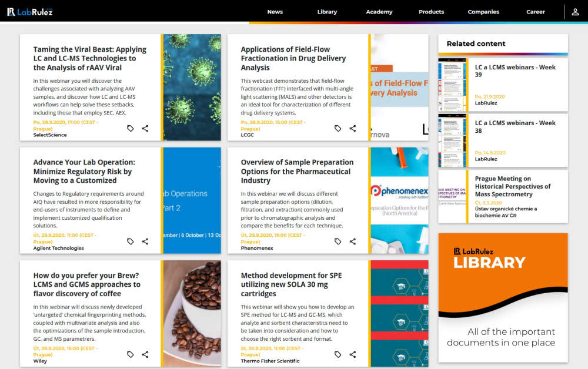The width and height of the screenshot is (588, 369).
Task: Tag the SOLA 30 mg cartridges webinar
Action: [338, 354]
